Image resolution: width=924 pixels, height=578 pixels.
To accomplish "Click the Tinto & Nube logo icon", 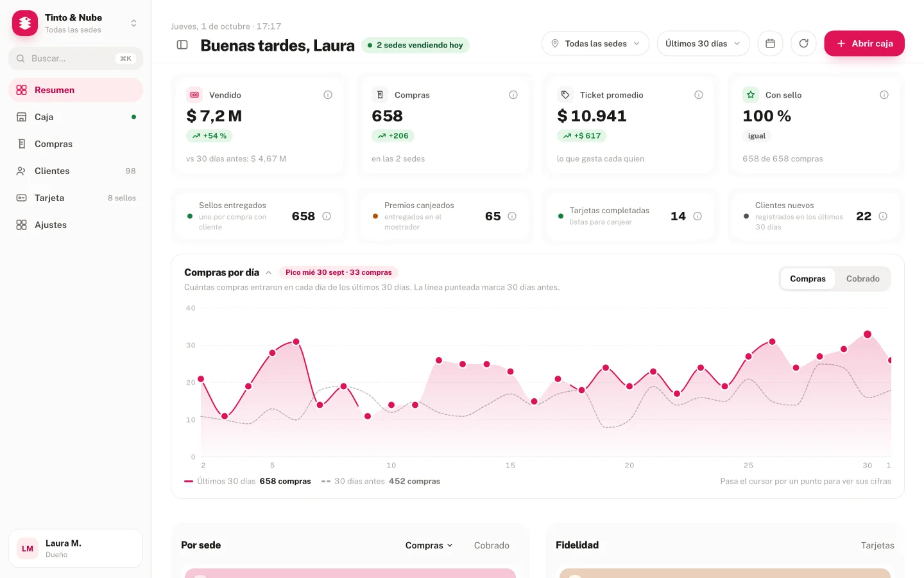I will 25,23.
